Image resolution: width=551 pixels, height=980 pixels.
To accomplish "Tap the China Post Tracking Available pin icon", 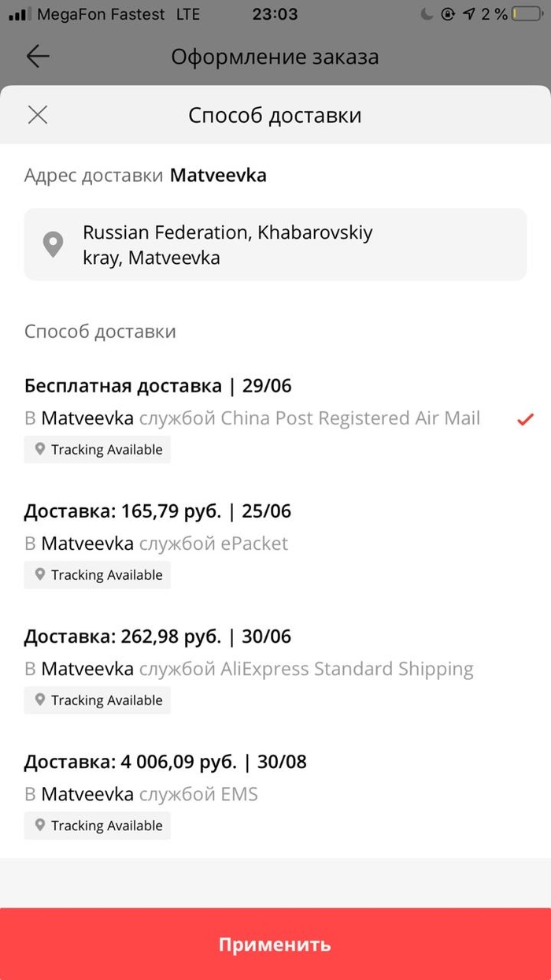I will (40, 450).
